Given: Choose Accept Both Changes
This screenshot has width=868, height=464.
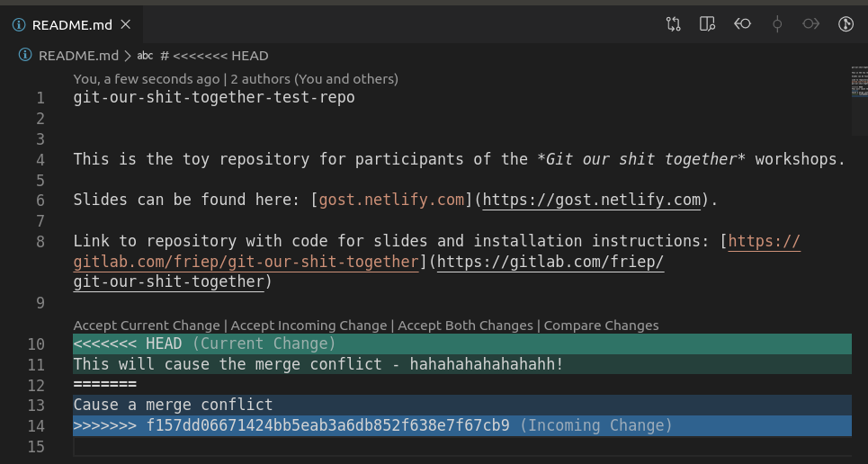Looking at the screenshot, I should point(467,326).
